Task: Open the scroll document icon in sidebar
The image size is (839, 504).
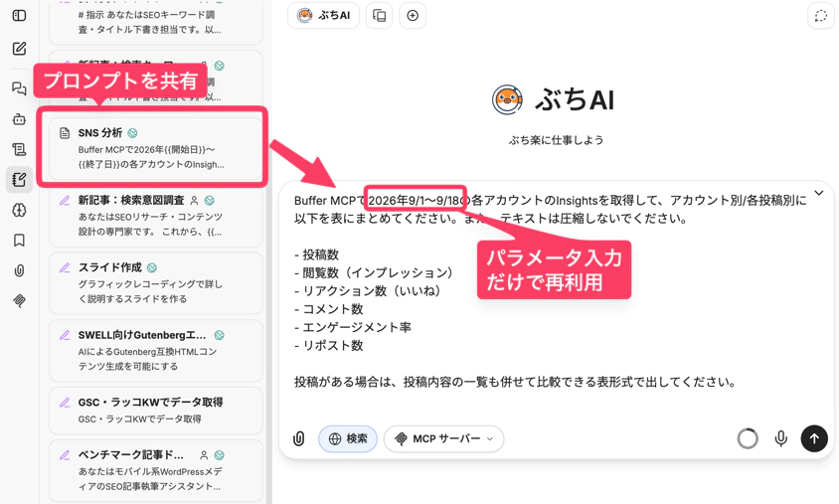Action: coord(19,149)
